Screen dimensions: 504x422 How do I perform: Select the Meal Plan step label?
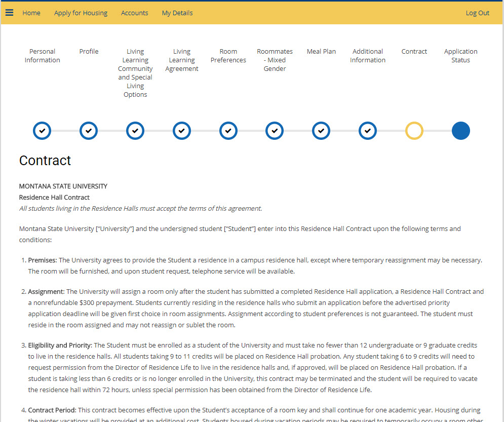pos(321,52)
